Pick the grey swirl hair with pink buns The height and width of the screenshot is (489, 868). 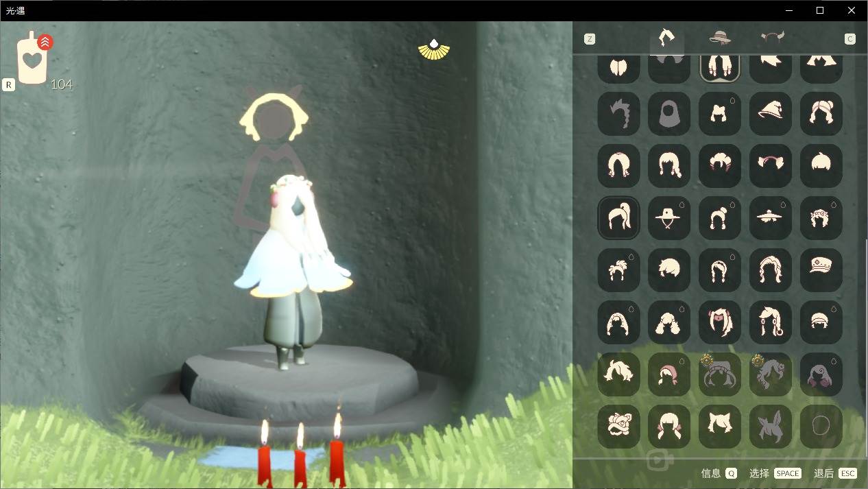[821, 374]
